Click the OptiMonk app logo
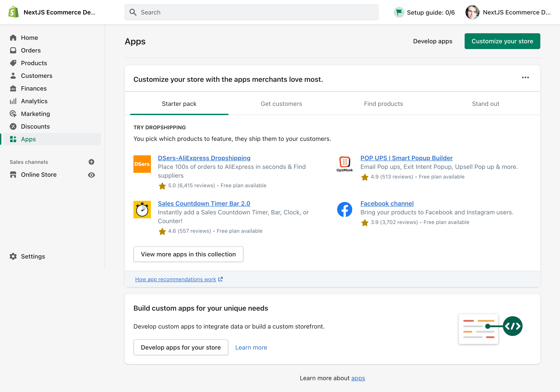Viewport: 560px width, 392px height. point(345,164)
